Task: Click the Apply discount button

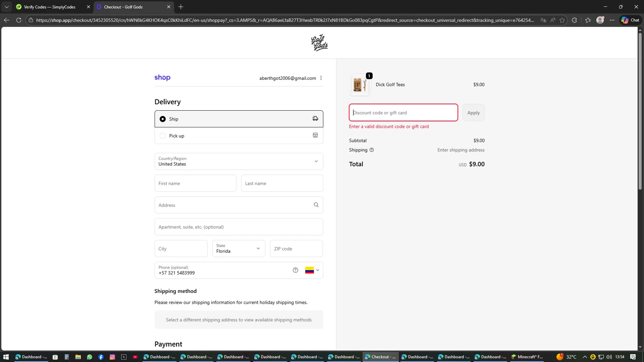Action: (474, 113)
